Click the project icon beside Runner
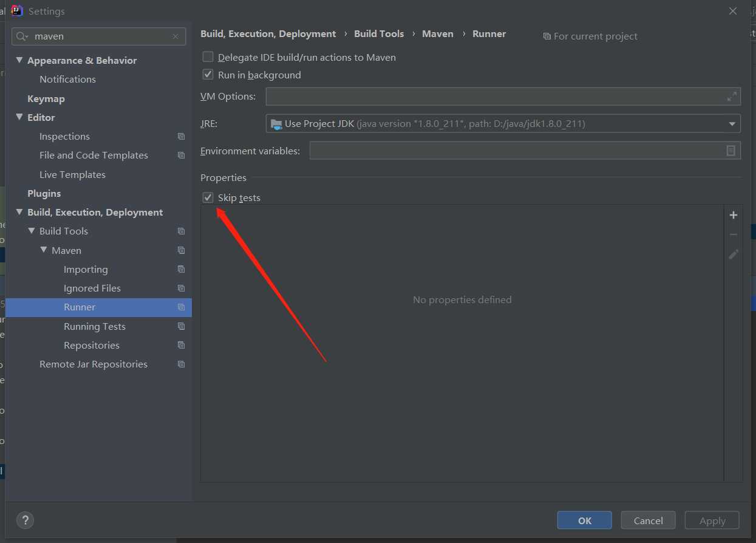The height and width of the screenshot is (543, 756). point(181,307)
